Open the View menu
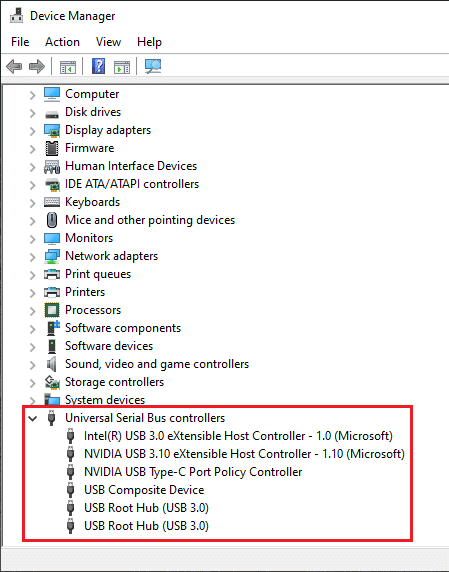The height and width of the screenshot is (572, 449). (108, 42)
